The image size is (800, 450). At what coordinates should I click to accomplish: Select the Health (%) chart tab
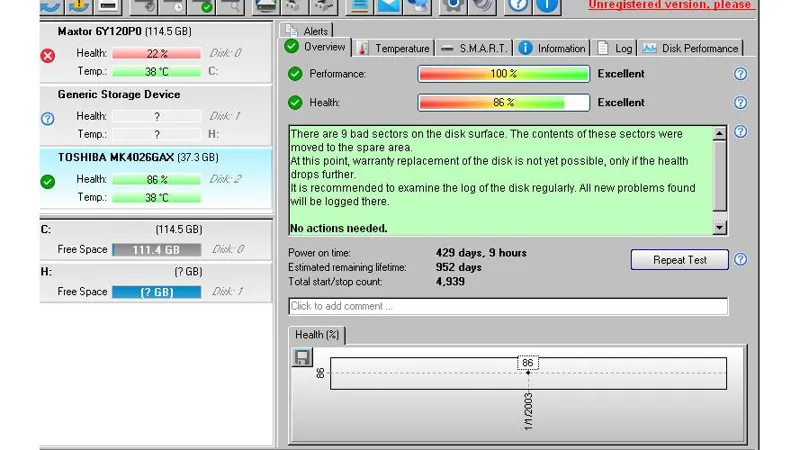[x=317, y=335]
